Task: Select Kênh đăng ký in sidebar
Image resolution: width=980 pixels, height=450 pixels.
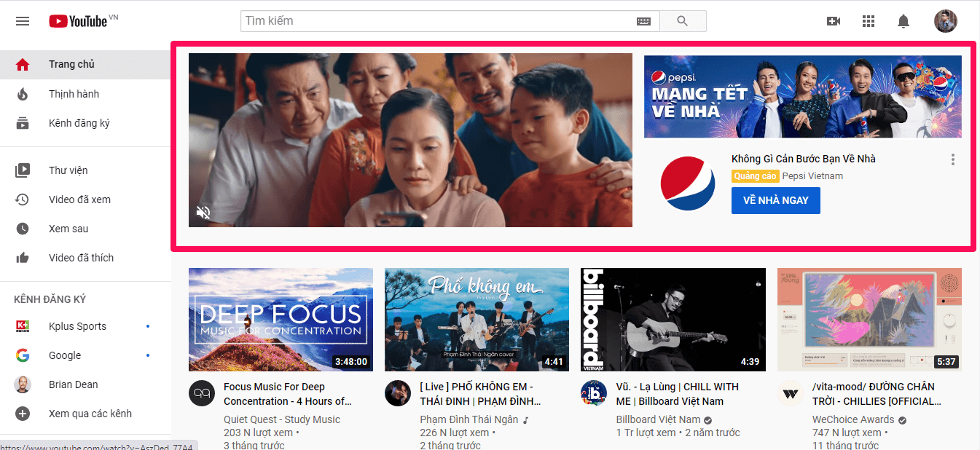Action: (x=79, y=123)
